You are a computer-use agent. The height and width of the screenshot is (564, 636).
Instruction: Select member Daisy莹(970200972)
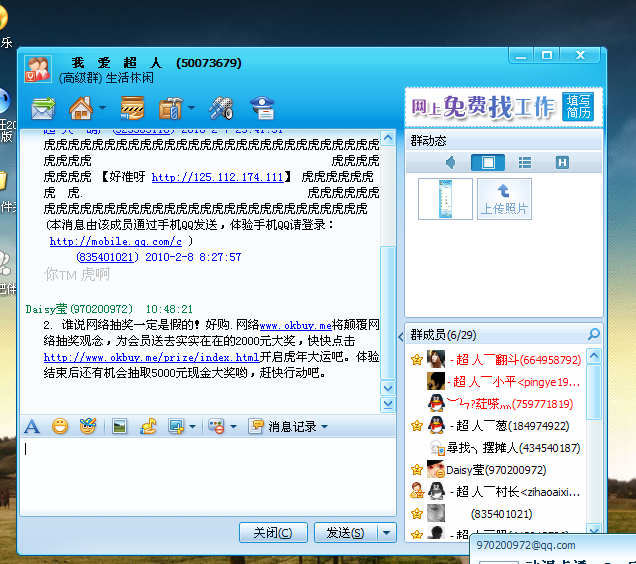[x=497, y=470]
